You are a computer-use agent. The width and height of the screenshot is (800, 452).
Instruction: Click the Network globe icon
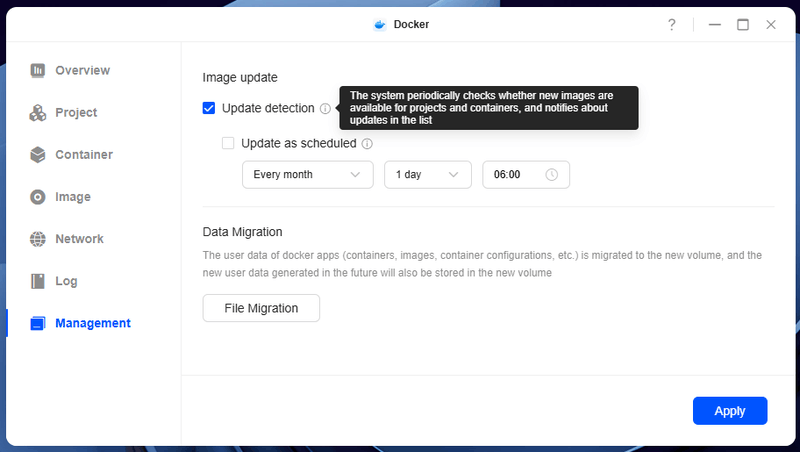click(37, 239)
